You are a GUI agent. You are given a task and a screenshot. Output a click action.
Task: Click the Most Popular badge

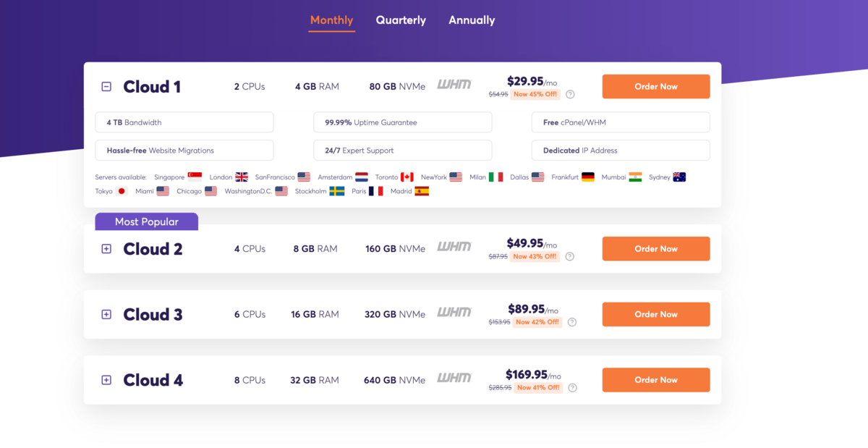click(146, 221)
